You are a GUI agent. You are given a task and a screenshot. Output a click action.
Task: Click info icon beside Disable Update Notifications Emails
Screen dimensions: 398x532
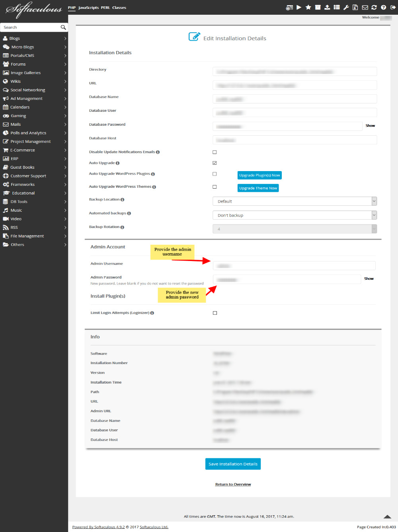coord(158,152)
